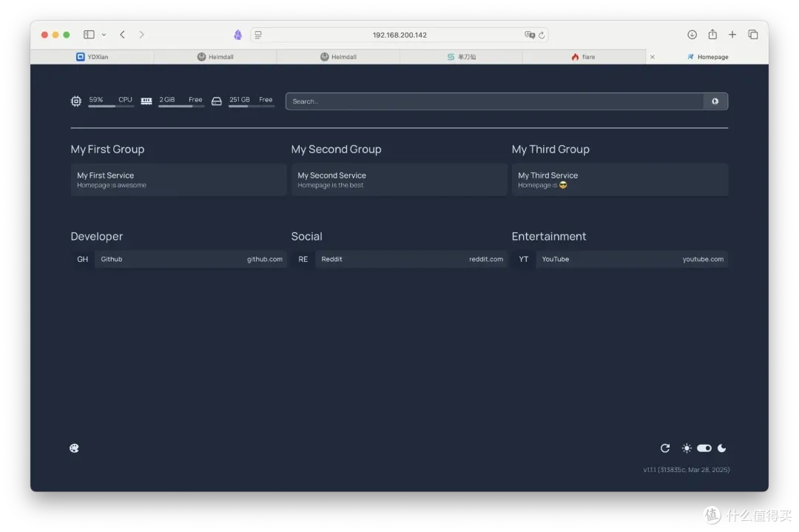Viewport: 799px width, 532px height.
Task: Open the Safari downloads icon
Action: 692,34
